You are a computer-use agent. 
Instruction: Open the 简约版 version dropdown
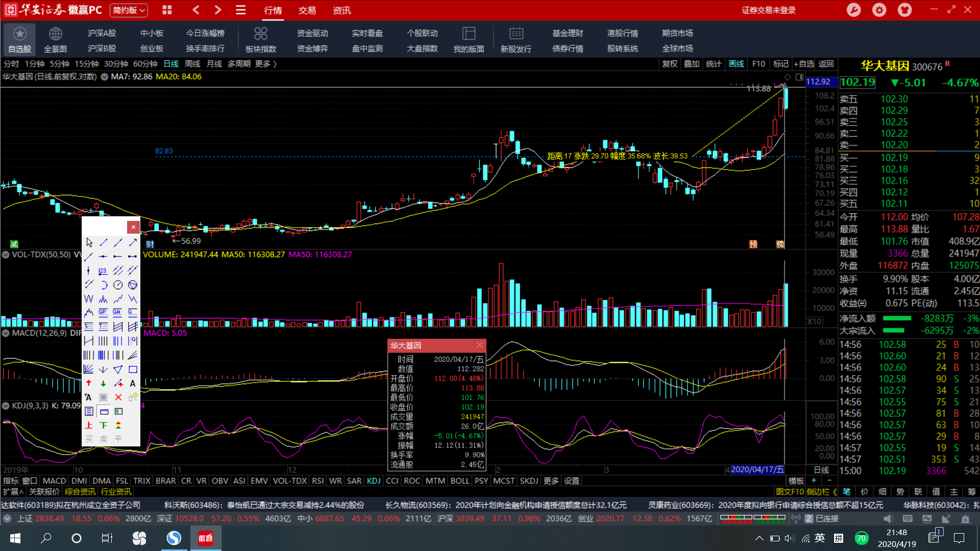129,10
